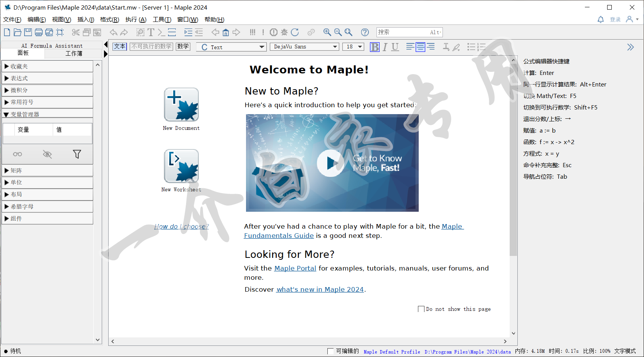Open the DejaVu Sans font dropdown

click(x=304, y=47)
